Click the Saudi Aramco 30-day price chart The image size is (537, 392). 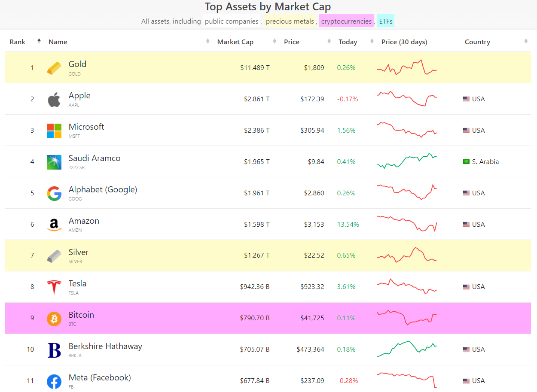(407, 161)
